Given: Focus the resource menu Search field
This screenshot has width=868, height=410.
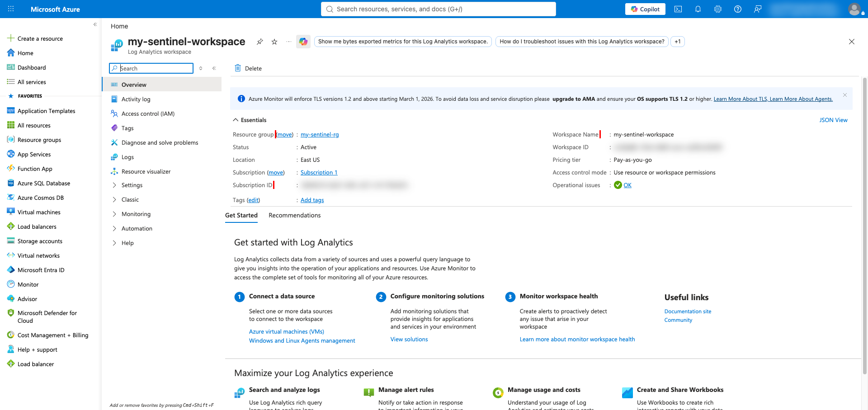Looking at the screenshot, I should click(151, 68).
